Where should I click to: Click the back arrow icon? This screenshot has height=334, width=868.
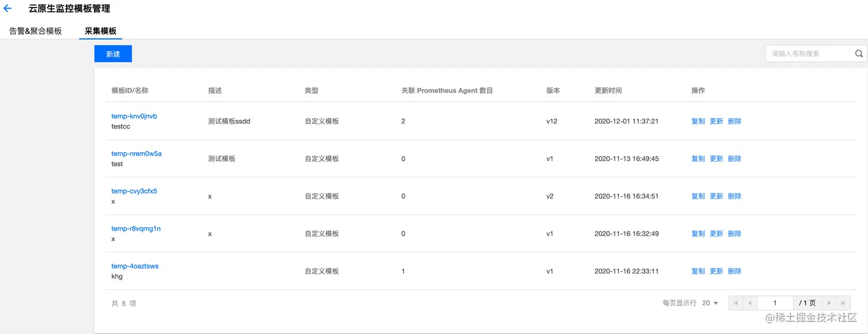[7, 9]
